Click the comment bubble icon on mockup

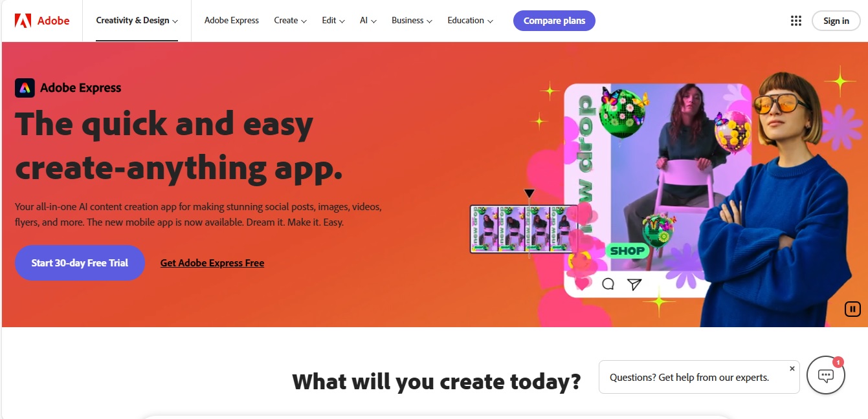[608, 284]
